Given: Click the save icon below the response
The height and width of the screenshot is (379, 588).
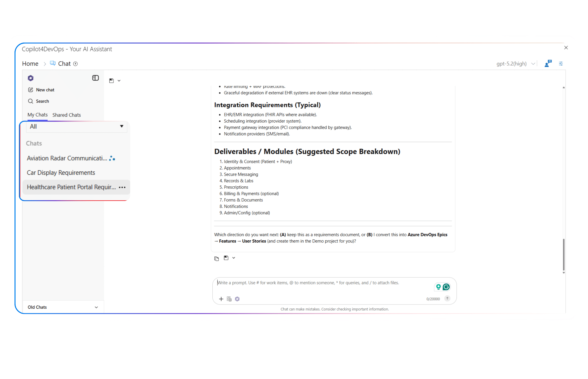Looking at the screenshot, I should [226, 258].
